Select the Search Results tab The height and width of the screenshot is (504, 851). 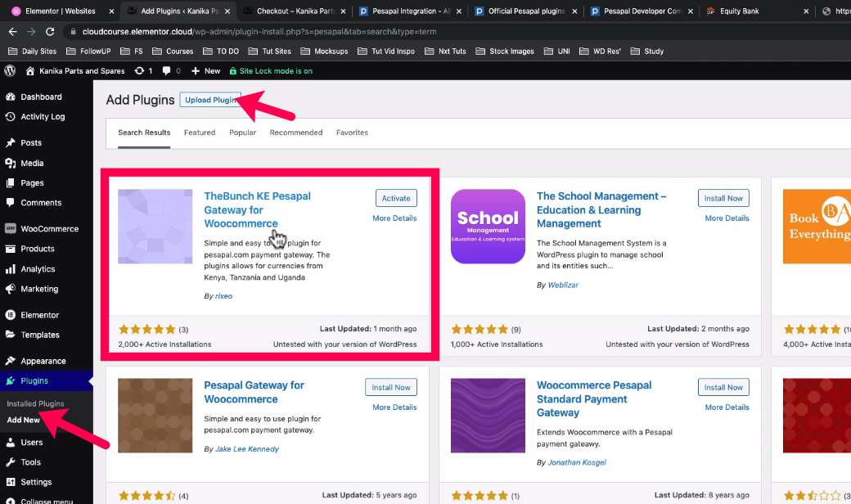[144, 133]
